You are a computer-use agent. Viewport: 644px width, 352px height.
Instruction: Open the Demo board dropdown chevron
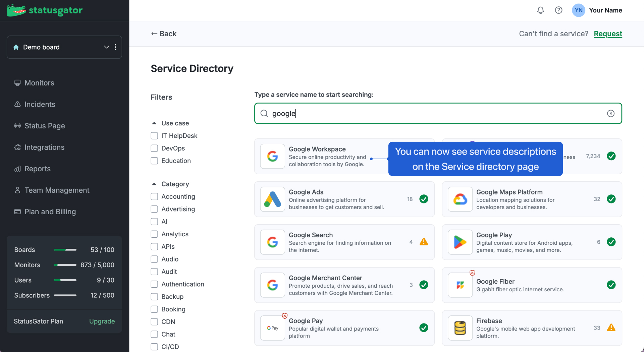tap(106, 47)
